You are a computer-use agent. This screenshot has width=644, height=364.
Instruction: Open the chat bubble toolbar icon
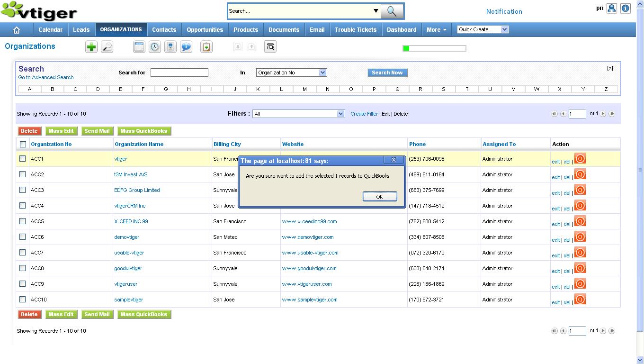tap(186, 46)
